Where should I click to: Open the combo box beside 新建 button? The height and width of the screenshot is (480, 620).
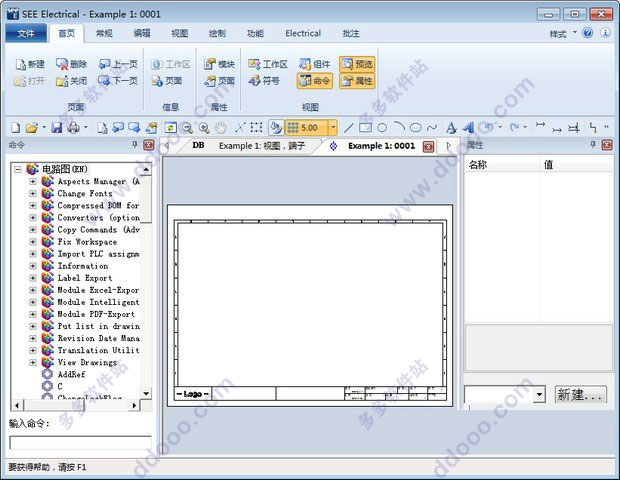pyautogui.click(x=539, y=395)
